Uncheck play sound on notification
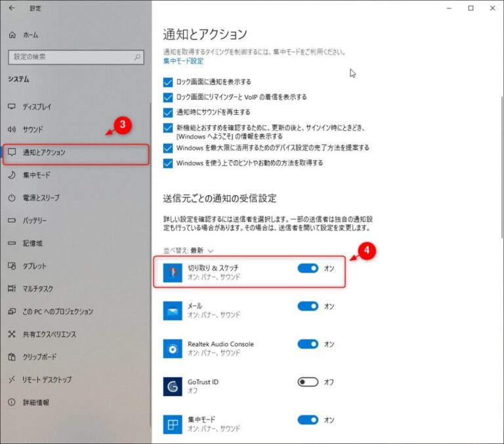 (x=168, y=112)
